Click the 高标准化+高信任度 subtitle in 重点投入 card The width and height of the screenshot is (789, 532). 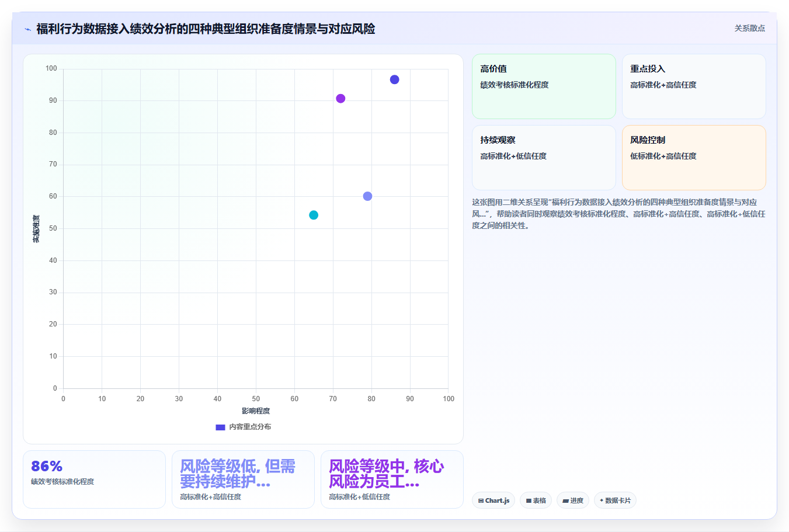pos(663,85)
